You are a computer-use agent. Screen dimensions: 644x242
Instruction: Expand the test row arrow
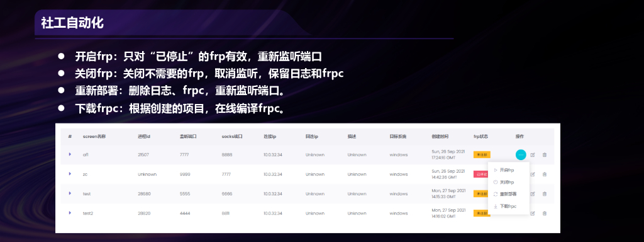tap(70, 193)
